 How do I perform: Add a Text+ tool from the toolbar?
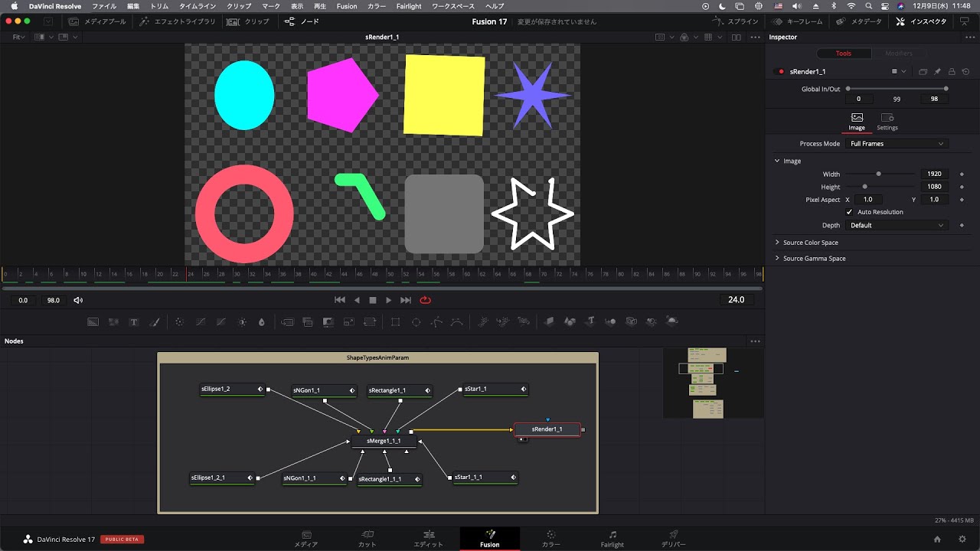tap(134, 322)
